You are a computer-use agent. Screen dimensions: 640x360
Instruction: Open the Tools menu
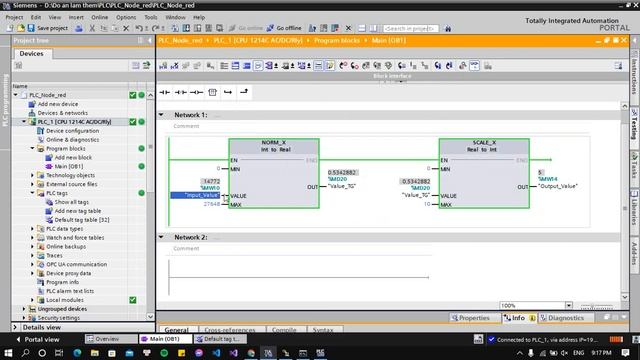click(151, 17)
